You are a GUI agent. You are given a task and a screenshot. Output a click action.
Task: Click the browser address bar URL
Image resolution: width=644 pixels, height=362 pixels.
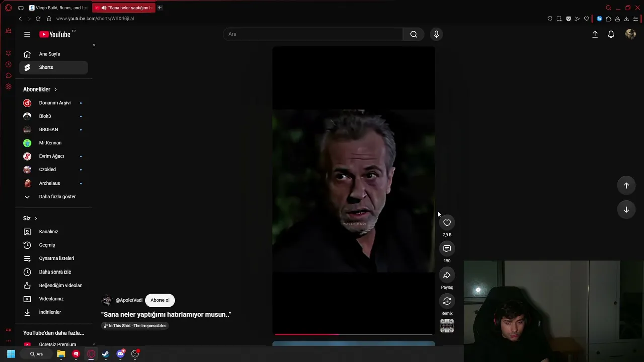click(x=95, y=19)
